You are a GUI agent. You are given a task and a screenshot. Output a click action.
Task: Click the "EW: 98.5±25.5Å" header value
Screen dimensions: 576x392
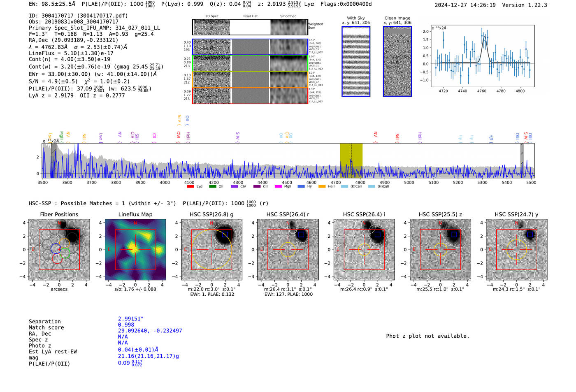point(52,4)
